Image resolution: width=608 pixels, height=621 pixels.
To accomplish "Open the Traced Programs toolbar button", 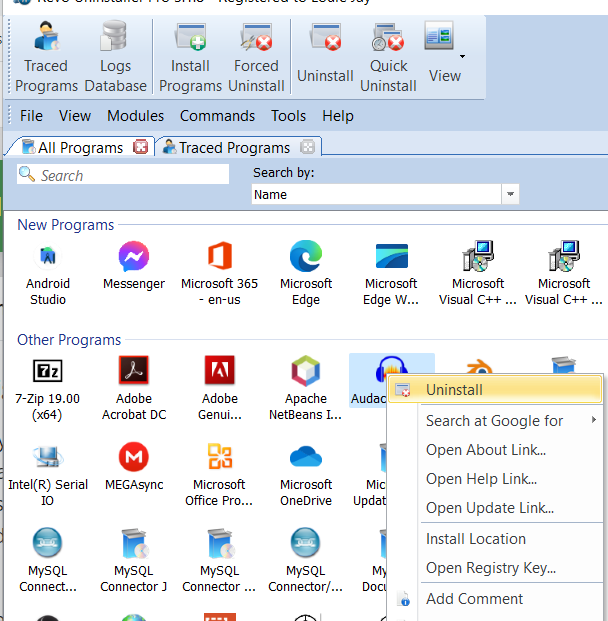I will tap(46, 57).
